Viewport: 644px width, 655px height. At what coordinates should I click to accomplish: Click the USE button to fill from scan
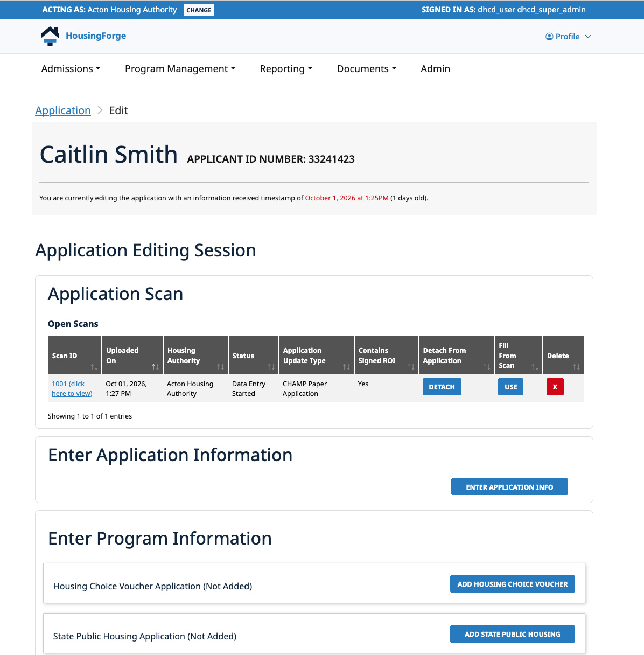pos(511,387)
